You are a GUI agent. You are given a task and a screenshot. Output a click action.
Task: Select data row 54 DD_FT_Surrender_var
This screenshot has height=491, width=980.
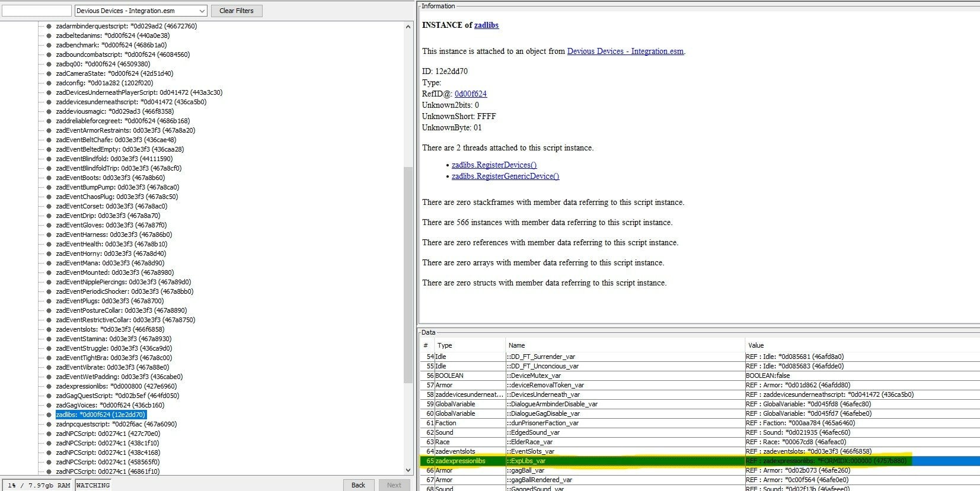700,357
